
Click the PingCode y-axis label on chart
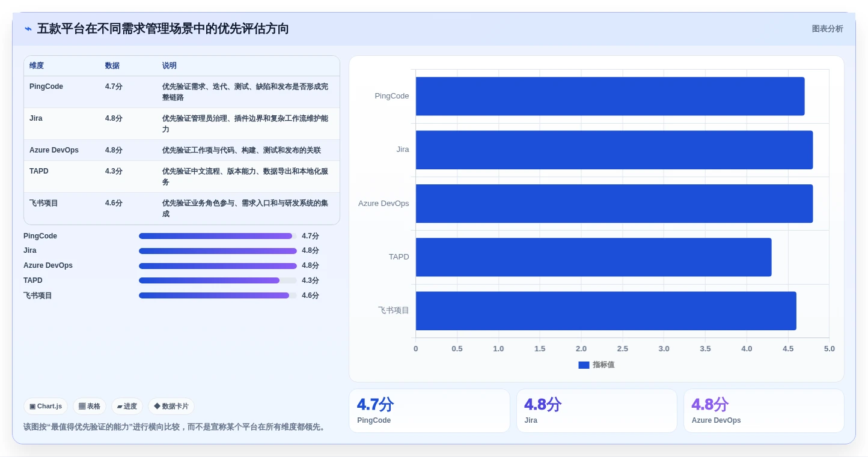pos(392,96)
